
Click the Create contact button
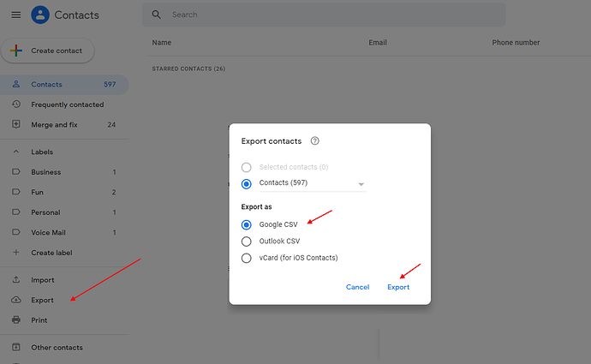click(x=48, y=51)
